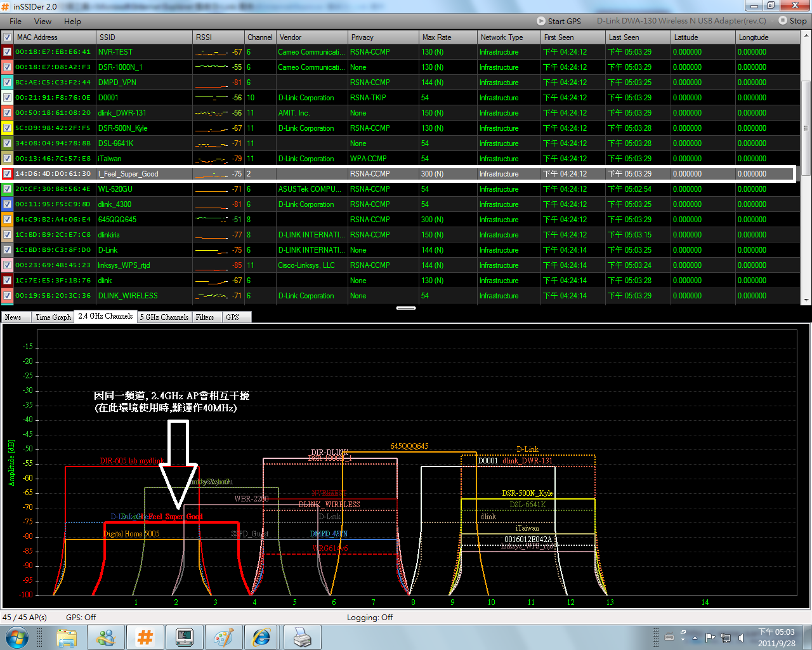This screenshot has height=650, width=812.
Task: Open the taskbar clock showing 05:03
Action: [x=776, y=637]
